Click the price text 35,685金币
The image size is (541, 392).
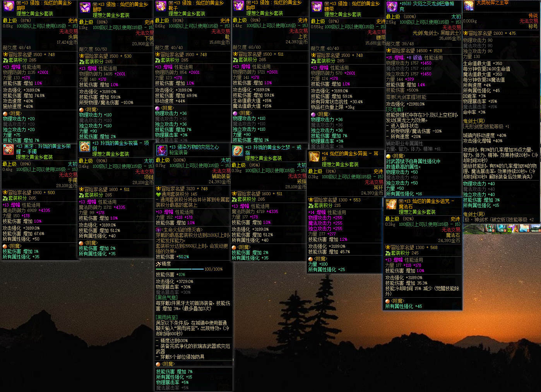pos(450,38)
